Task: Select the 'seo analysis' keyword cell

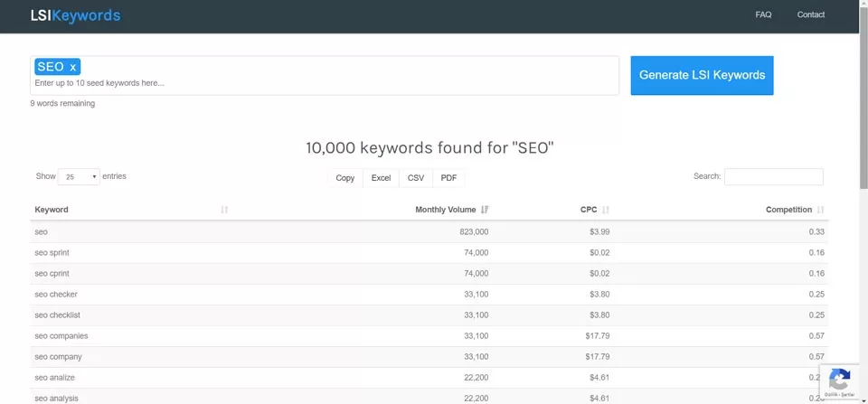Action: coord(56,399)
